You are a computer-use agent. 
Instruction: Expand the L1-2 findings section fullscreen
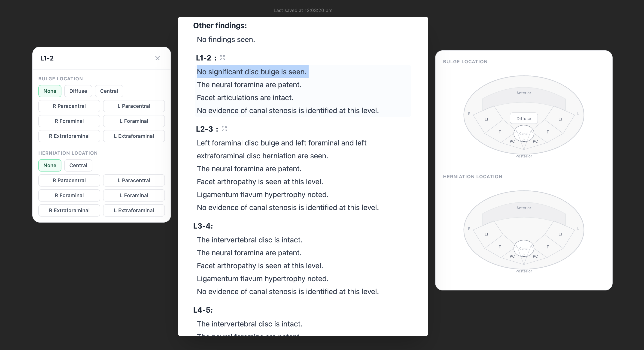pyautogui.click(x=222, y=58)
